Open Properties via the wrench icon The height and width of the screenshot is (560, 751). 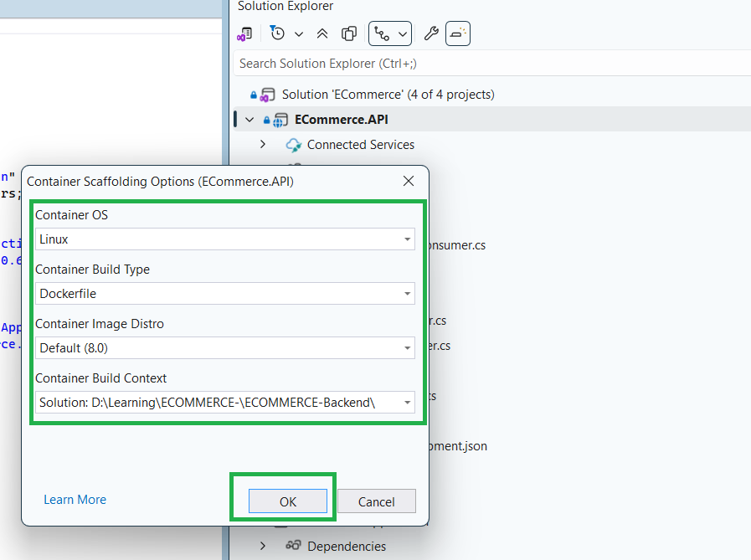pyautogui.click(x=431, y=33)
